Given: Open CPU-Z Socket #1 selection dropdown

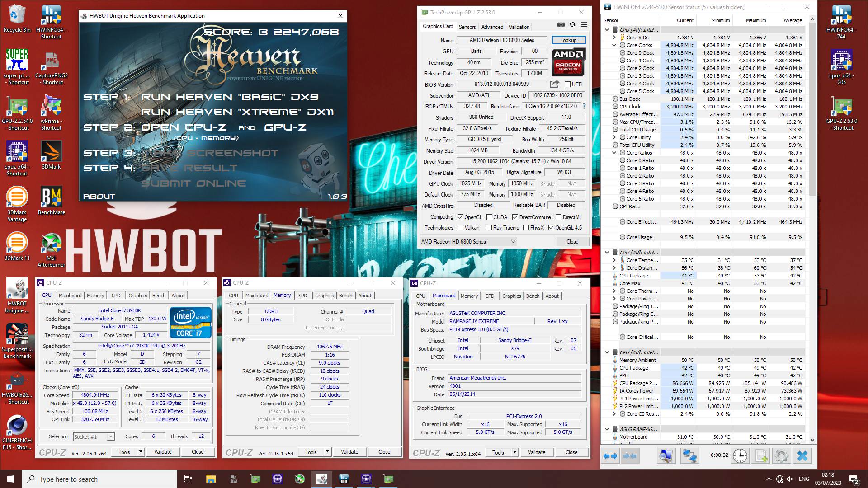Looking at the screenshot, I should [x=93, y=436].
